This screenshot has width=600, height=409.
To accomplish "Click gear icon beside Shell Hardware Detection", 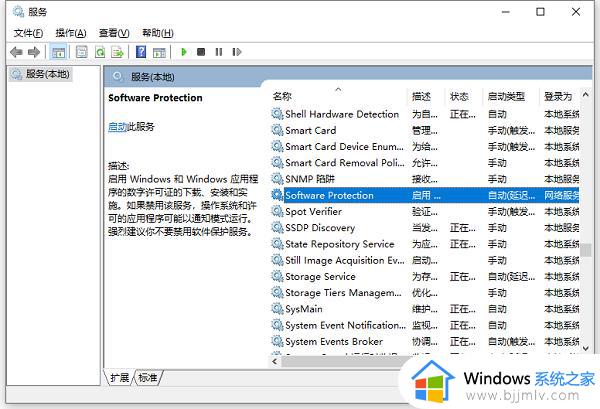I will [277, 114].
